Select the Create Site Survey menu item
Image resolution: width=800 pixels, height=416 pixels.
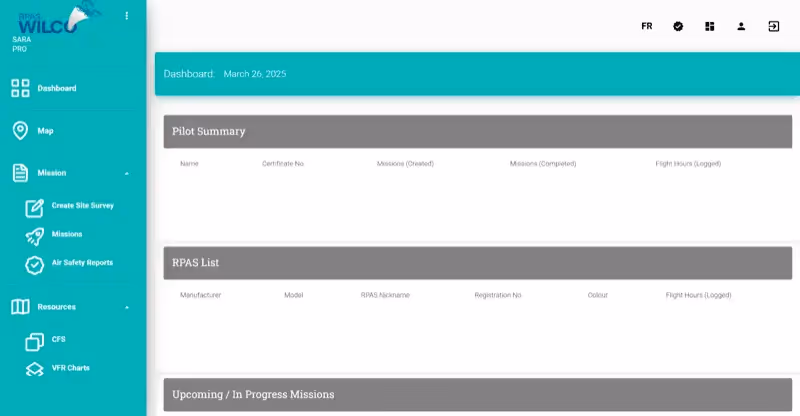tap(83, 206)
